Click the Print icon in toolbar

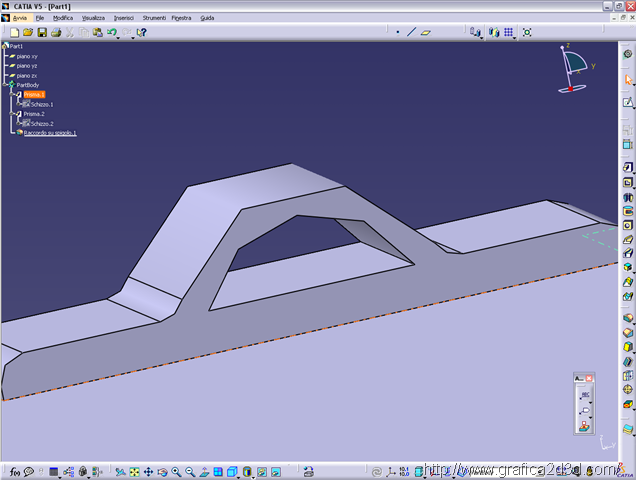pyautogui.click(x=56, y=32)
